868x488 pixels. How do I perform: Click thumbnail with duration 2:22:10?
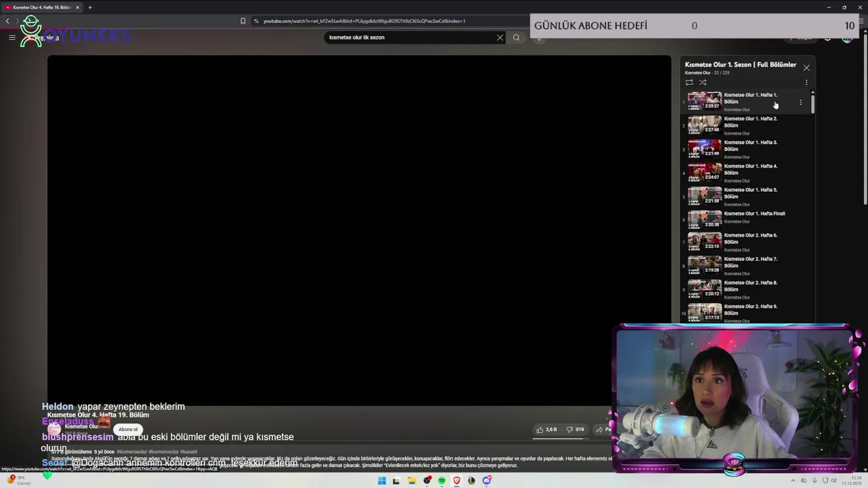tap(705, 241)
